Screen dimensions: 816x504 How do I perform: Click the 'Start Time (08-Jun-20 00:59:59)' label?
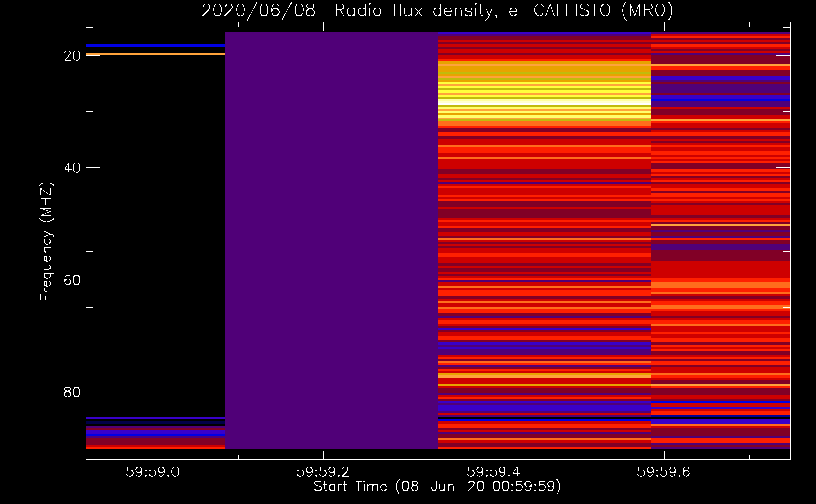(x=437, y=487)
